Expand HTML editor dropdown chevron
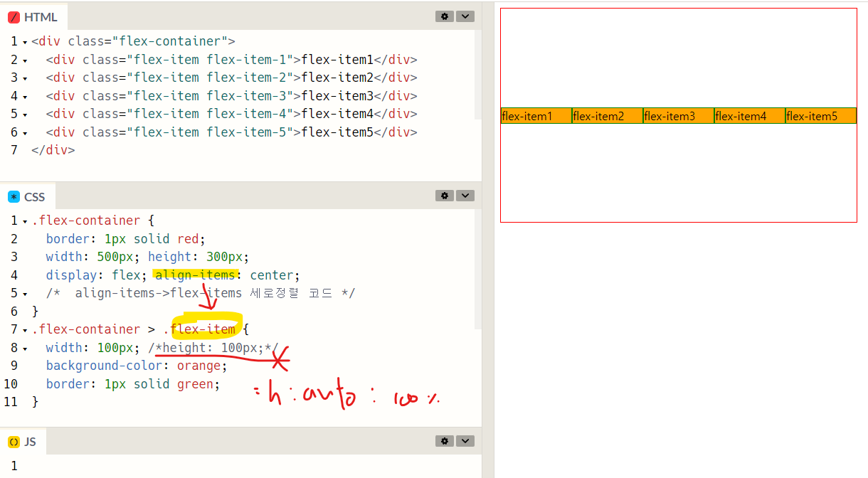 coord(465,16)
